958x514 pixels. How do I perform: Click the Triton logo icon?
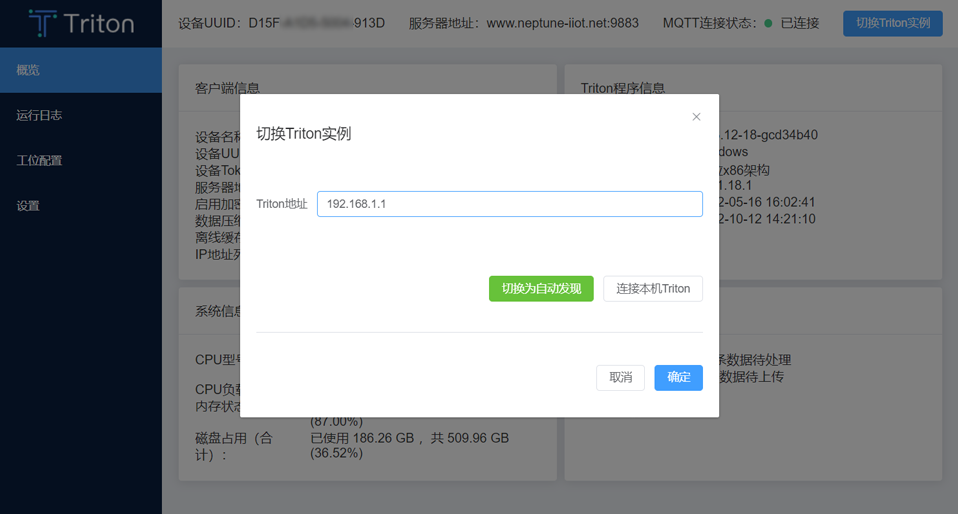pyautogui.click(x=43, y=23)
